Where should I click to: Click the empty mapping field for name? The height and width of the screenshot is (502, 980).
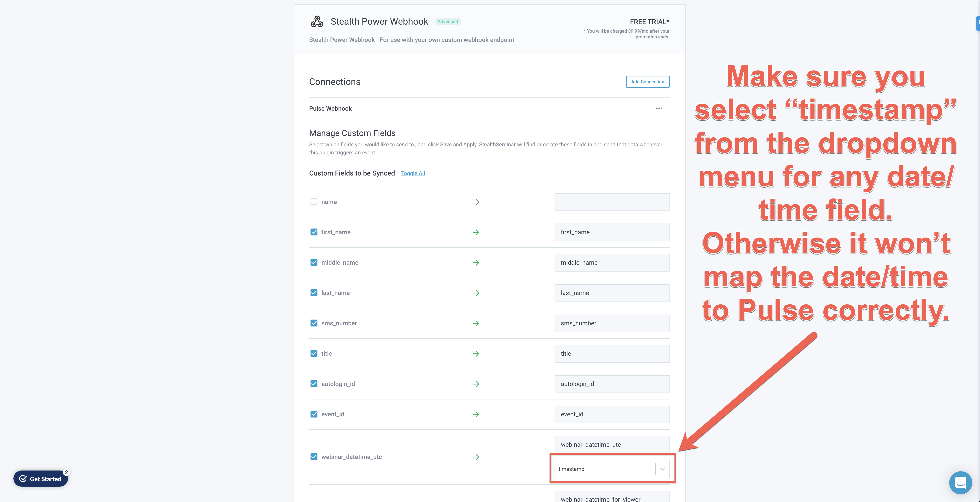[612, 202]
